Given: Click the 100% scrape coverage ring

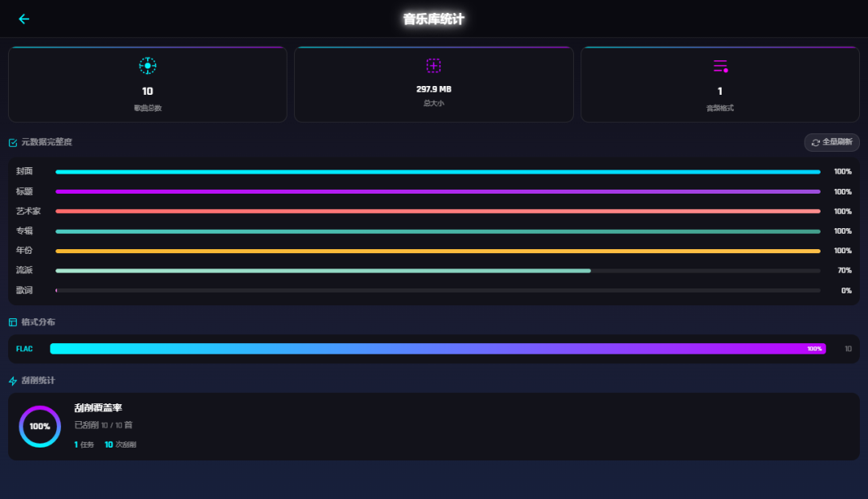Looking at the screenshot, I should [x=40, y=427].
